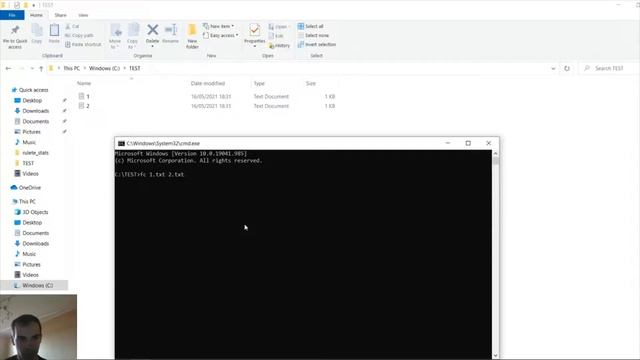Open the TEST folder in sidebar
Image resolution: width=640 pixels, height=360 pixels.
28,163
